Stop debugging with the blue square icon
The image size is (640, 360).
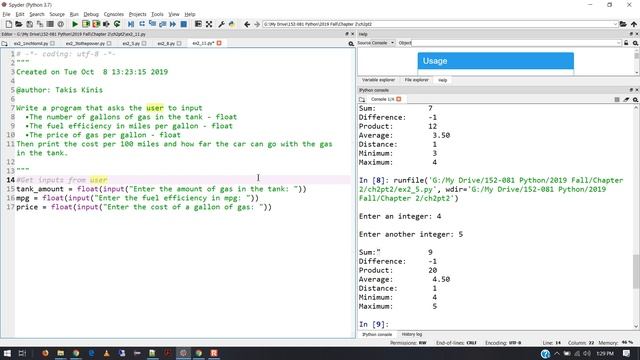[184, 24]
